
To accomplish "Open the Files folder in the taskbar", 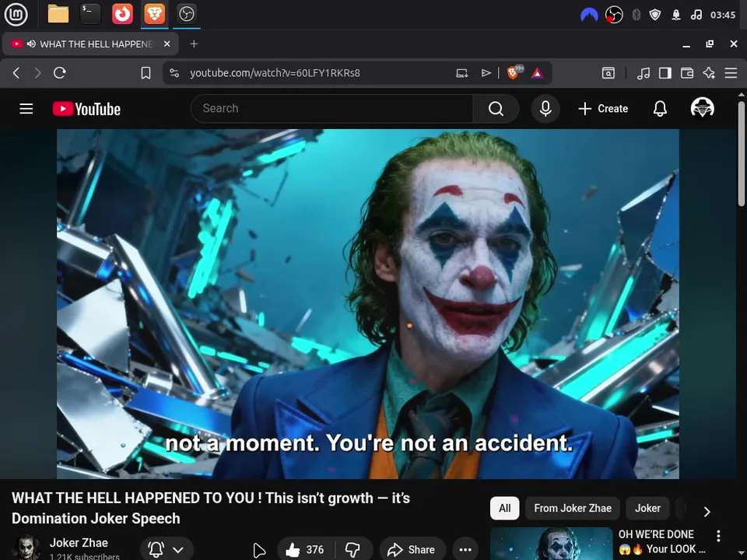I will pos(58,14).
